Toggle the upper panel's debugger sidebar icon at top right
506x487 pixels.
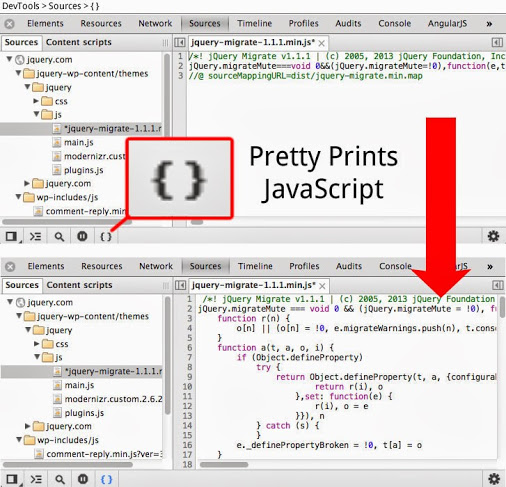(497, 42)
